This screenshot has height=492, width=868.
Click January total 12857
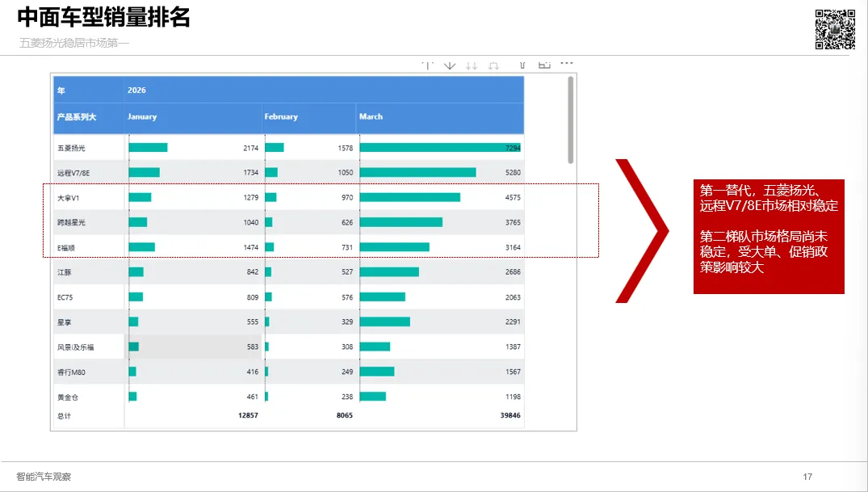coord(248,415)
